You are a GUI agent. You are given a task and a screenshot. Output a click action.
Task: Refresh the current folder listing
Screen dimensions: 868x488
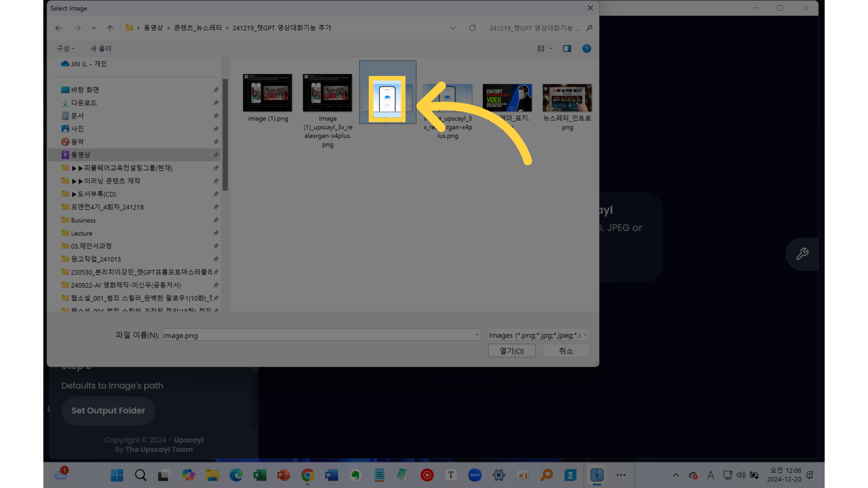[472, 28]
